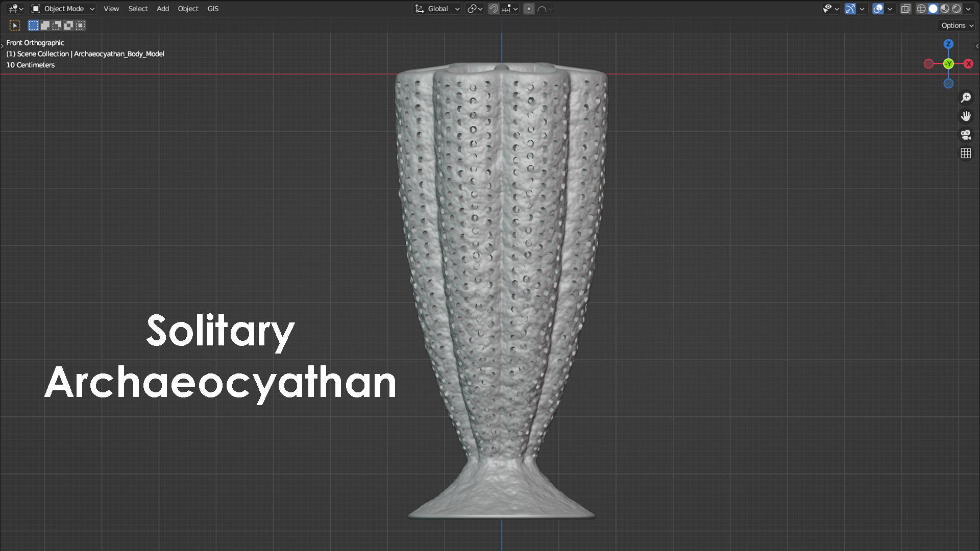Select rendered viewport shading mode
This screenshot has height=551, width=980.
point(957,9)
